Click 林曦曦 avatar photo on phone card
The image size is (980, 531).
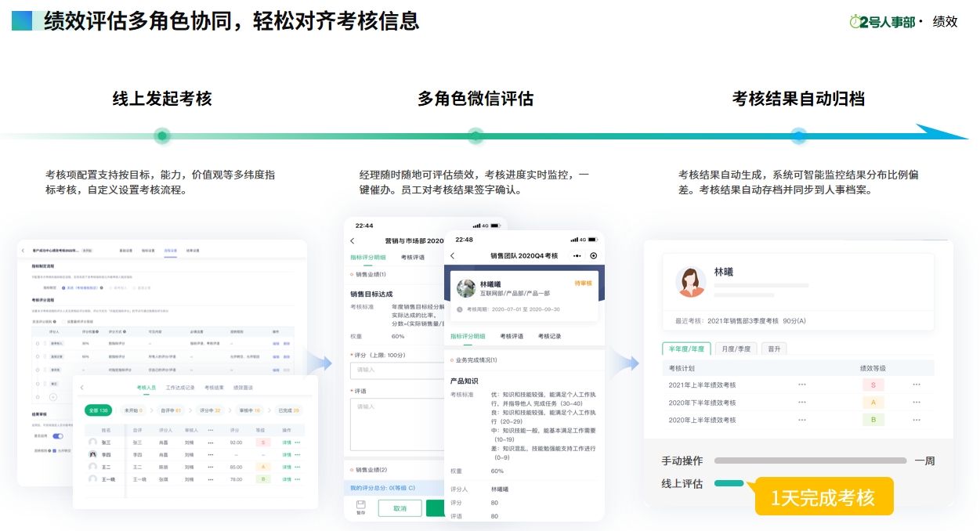466,288
